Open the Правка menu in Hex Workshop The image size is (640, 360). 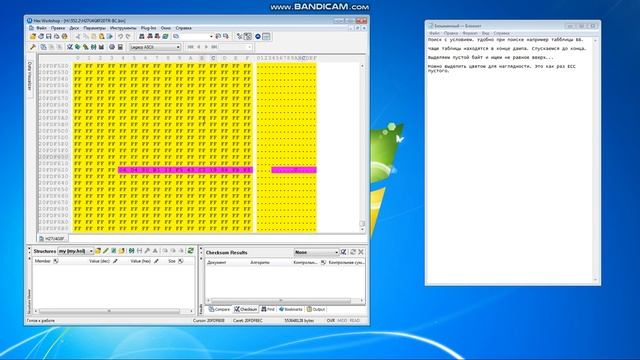(x=58, y=28)
